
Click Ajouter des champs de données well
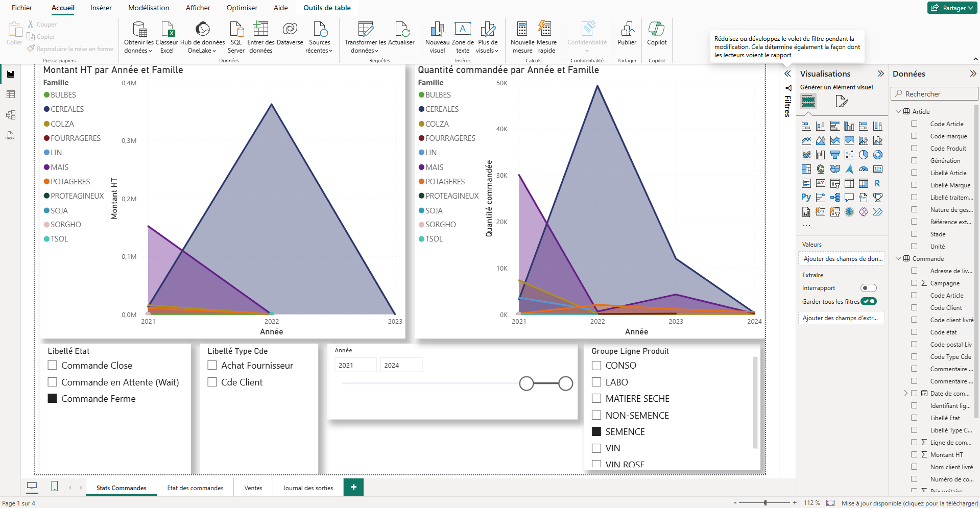click(843, 259)
